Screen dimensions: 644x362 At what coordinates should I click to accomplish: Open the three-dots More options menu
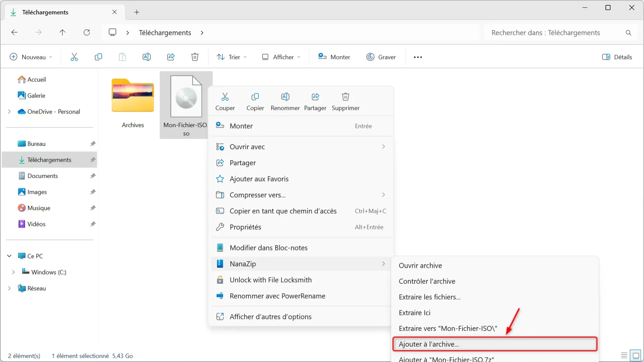coord(418,57)
